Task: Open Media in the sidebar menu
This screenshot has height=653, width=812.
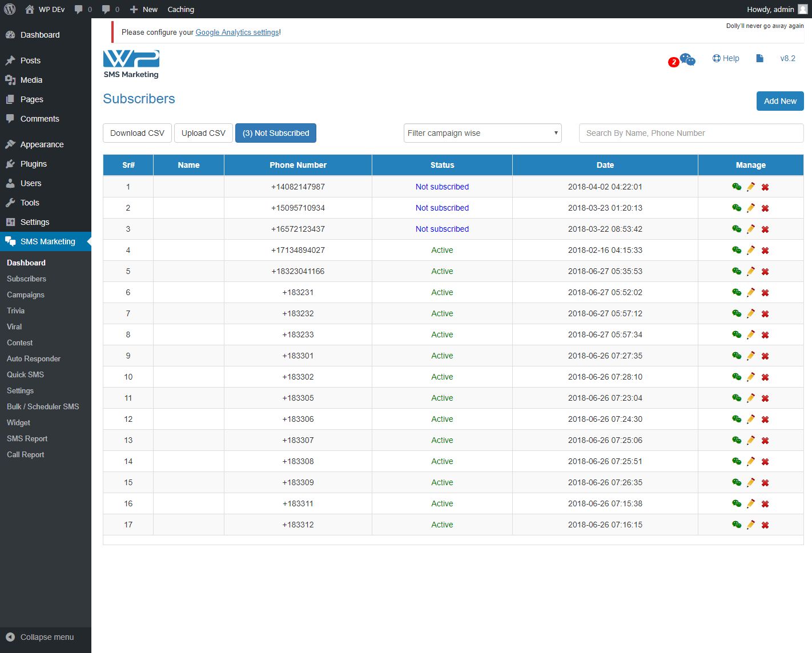Action: point(31,80)
